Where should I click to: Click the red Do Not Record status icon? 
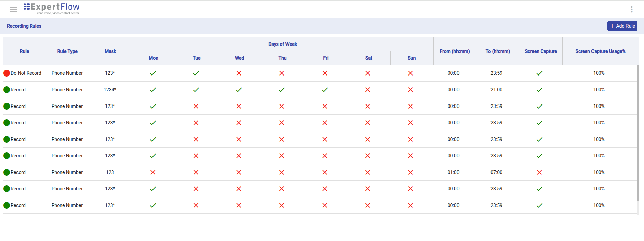coord(6,73)
